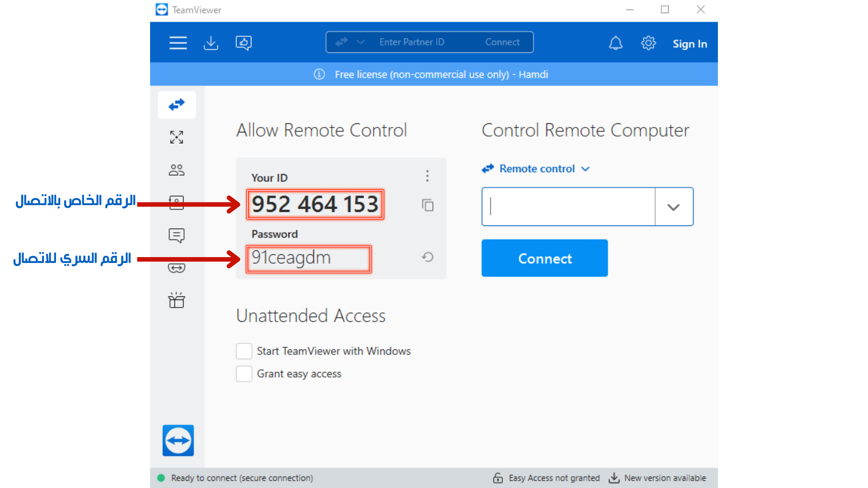Tick the Grant easy access checkbox

(x=244, y=374)
